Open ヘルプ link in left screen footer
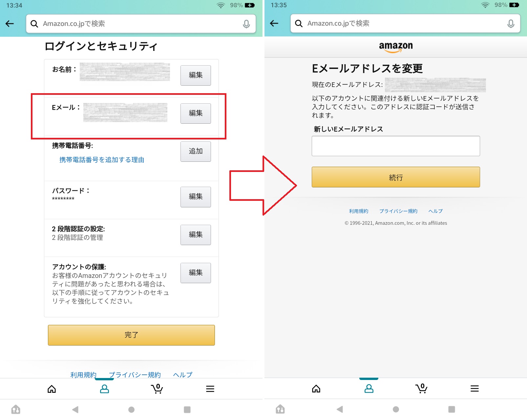 click(183, 374)
